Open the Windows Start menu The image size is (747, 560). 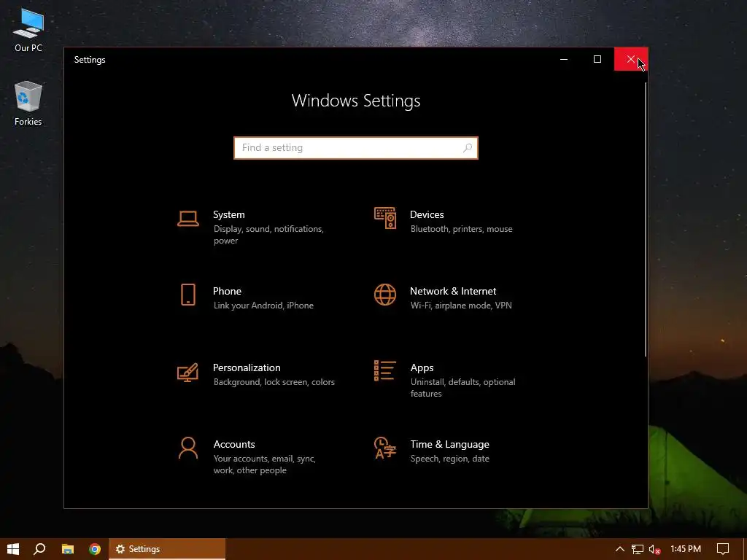(x=13, y=549)
